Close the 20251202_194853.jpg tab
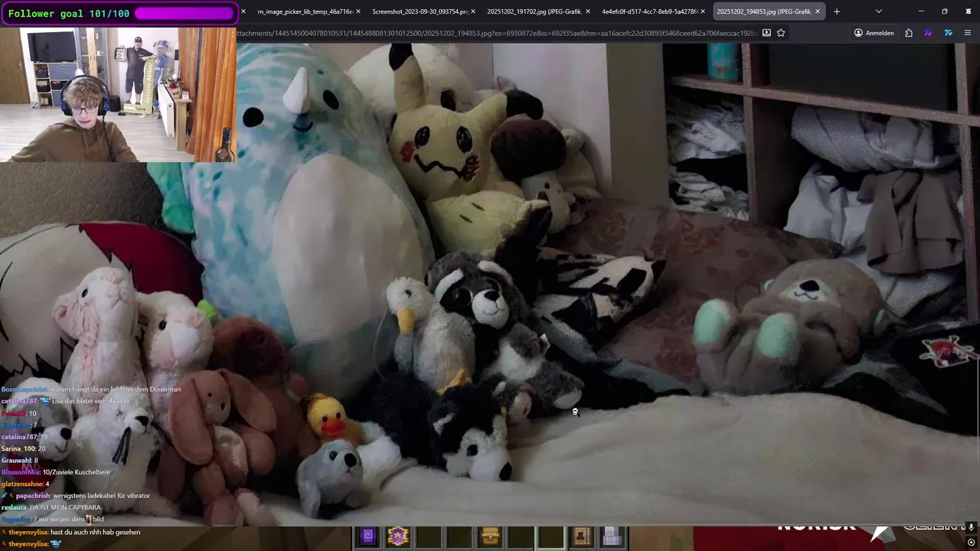The height and width of the screenshot is (551, 980). click(x=818, y=11)
